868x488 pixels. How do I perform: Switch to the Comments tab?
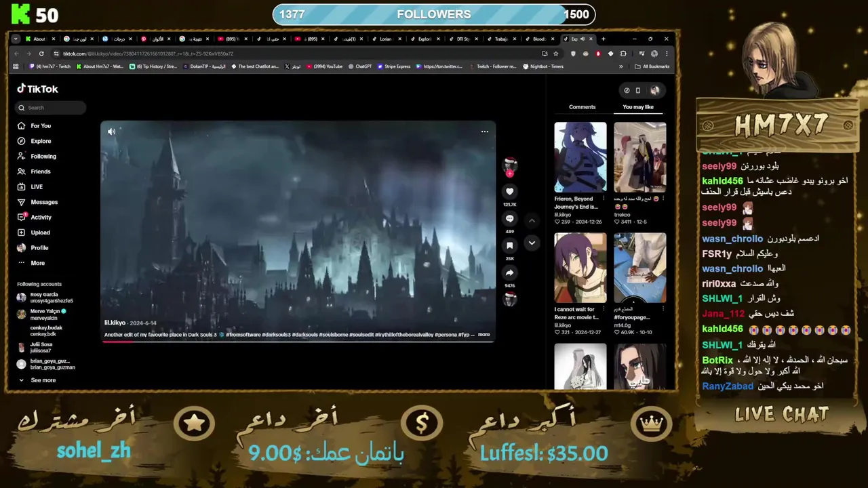583,107
